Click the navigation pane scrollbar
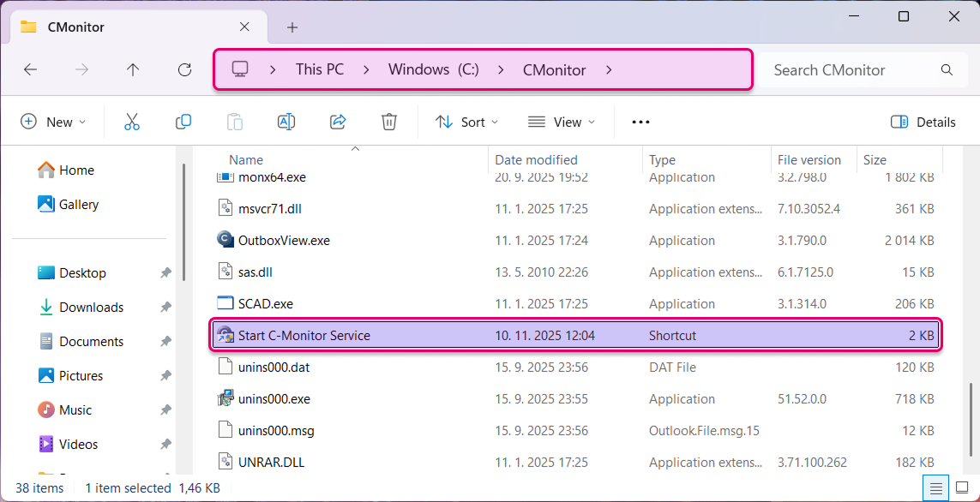 pyautogui.click(x=183, y=223)
